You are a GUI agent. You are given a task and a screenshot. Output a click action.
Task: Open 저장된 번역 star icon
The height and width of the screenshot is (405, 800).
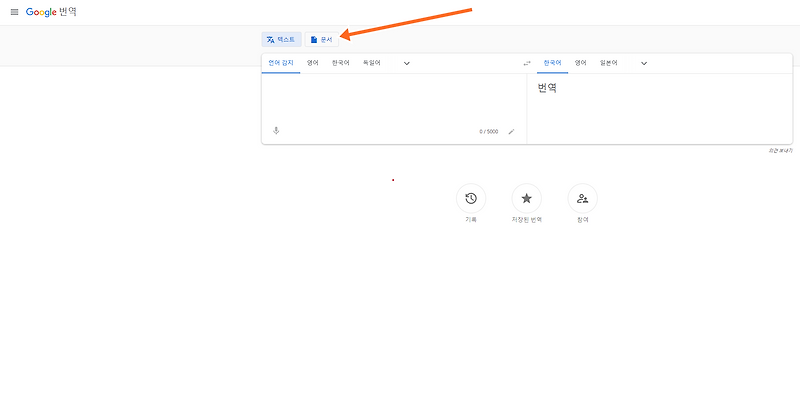[527, 198]
